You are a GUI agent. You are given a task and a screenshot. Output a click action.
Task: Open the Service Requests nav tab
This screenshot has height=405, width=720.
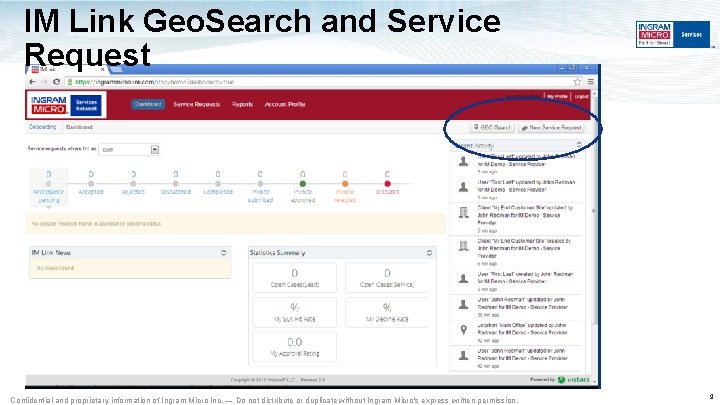point(197,104)
